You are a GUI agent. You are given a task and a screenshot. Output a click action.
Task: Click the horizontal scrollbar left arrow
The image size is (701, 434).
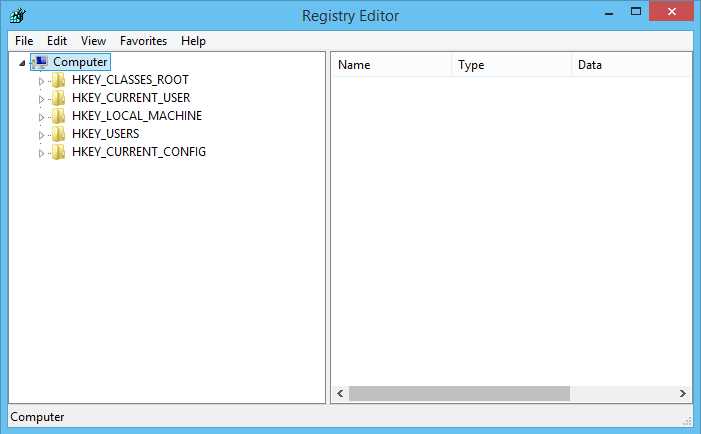pos(340,393)
